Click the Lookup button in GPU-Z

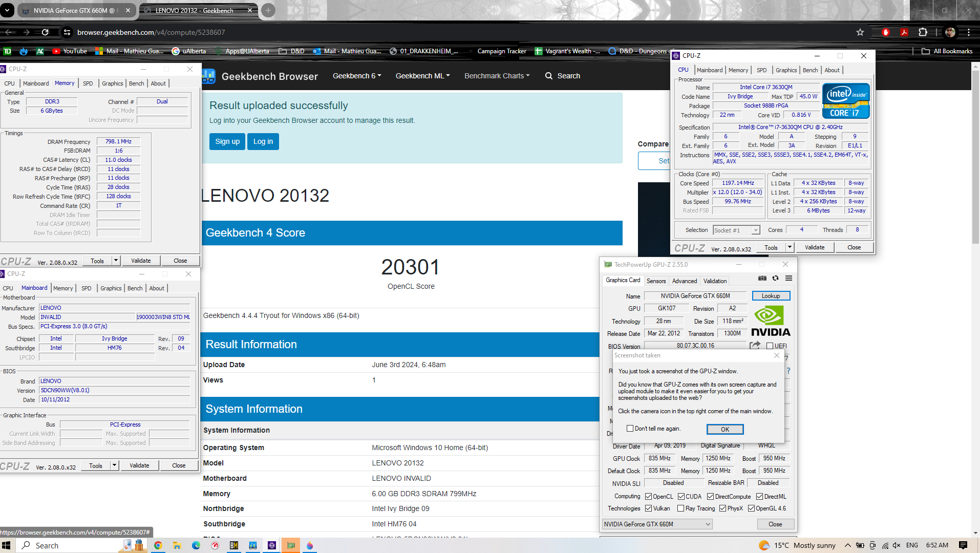pos(771,296)
